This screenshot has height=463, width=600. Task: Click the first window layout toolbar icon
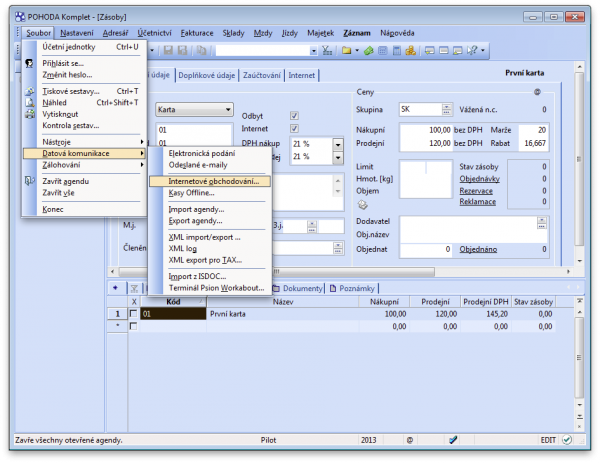tap(430, 50)
